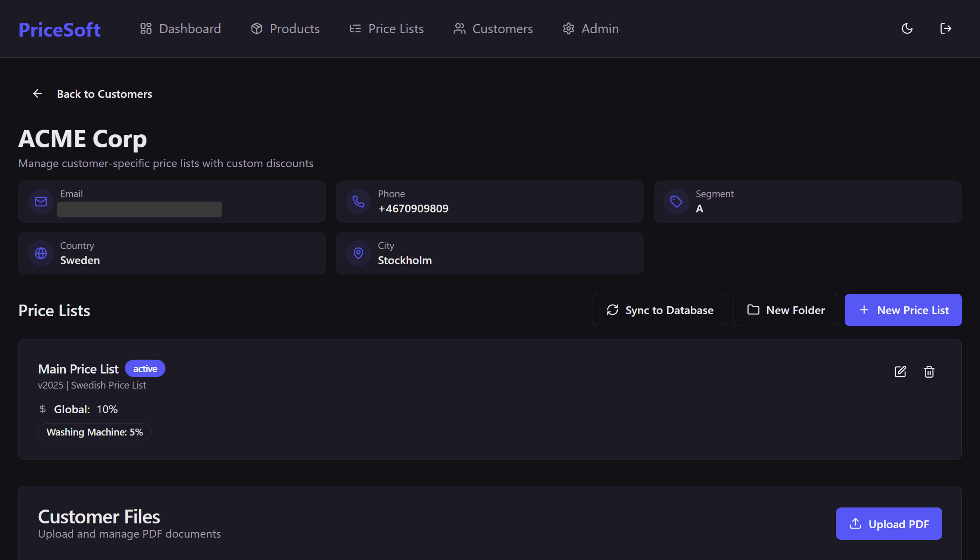980x560 pixels.
Task: Open the Admin settings page
Action: [x=590, y=29]
